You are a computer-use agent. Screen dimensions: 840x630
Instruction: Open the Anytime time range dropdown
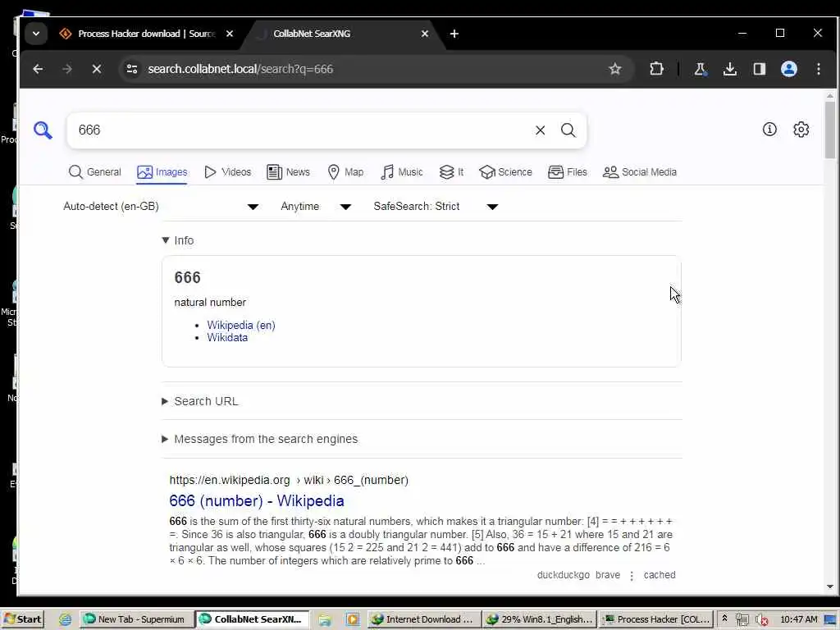[x=316, y=207]
